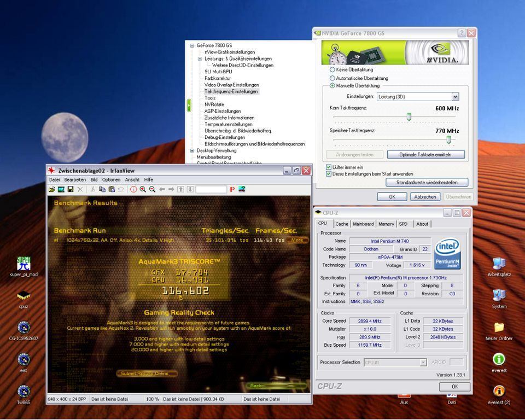This screenshot has width=525, height=420.
Task: Click Standardwerte wiederherstellen button
Action: tap(427, 183)
